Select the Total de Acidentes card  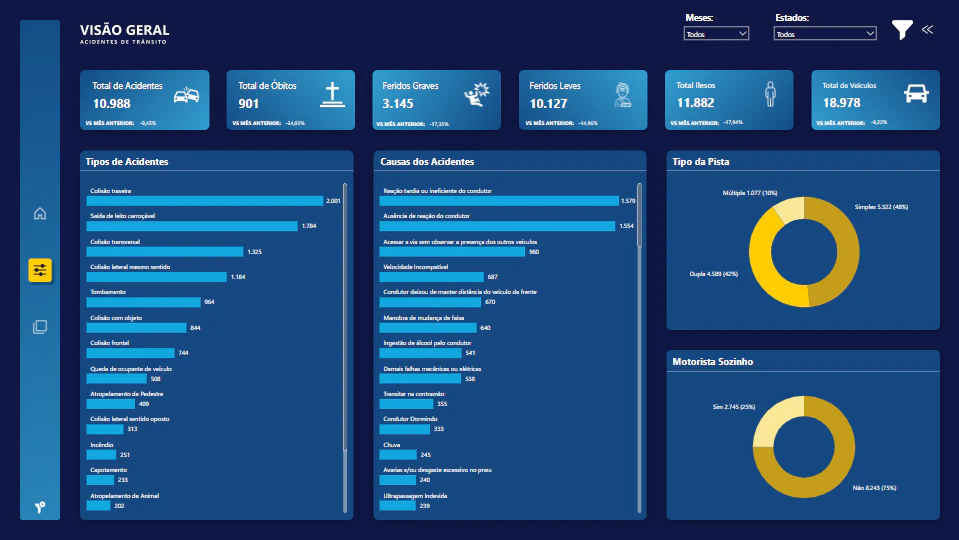pyautogui.click(x=144, y=100)
